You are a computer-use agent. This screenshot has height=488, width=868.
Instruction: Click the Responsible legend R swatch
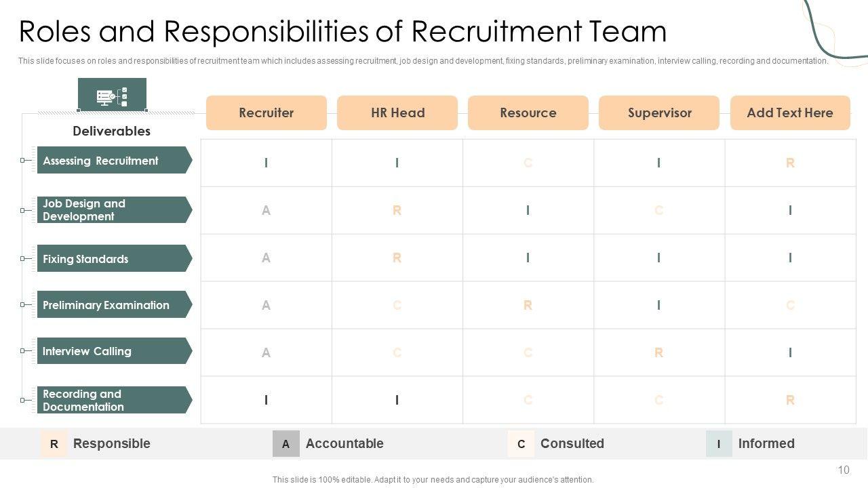(54, 444)
